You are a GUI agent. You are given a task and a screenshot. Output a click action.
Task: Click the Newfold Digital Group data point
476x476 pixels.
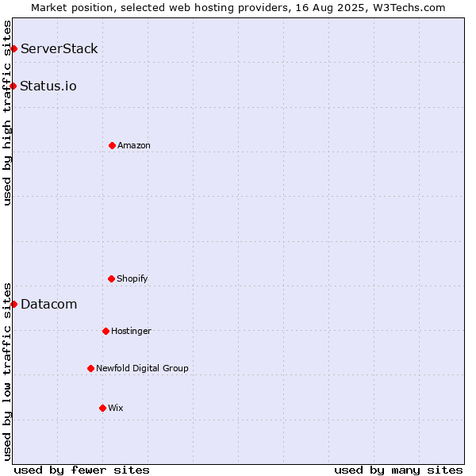click(x=90, y=369)
